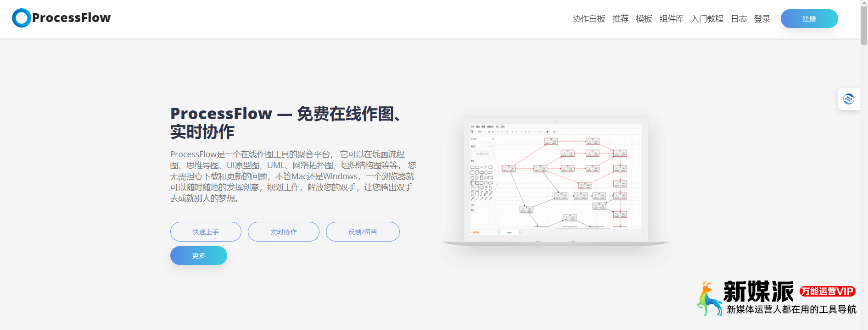Open the 协作白板 nav item
The height and width of the screenshot is (330, 868).
pyautogui.click(x=589, y=19)
